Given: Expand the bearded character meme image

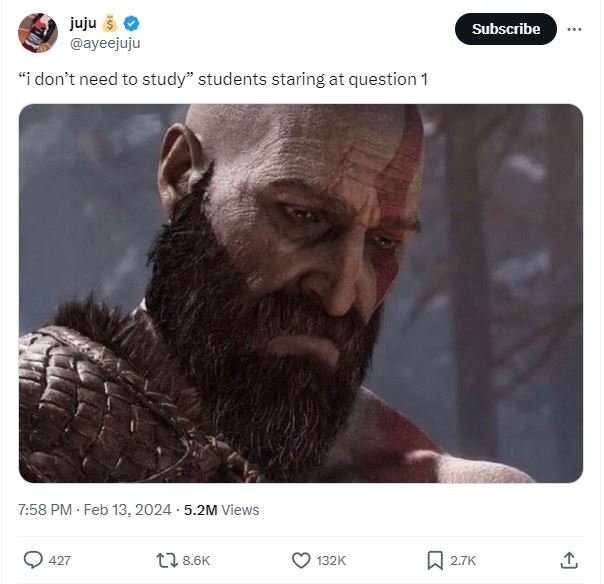Looking at the screenshot, I should pyautogui.click(x=301, y=293).
